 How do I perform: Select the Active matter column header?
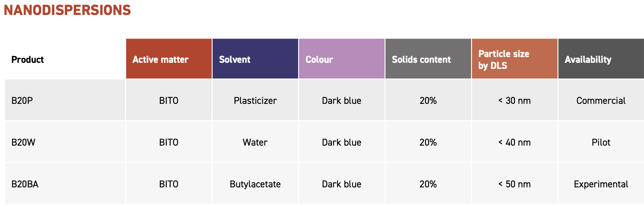pos(169,59)
